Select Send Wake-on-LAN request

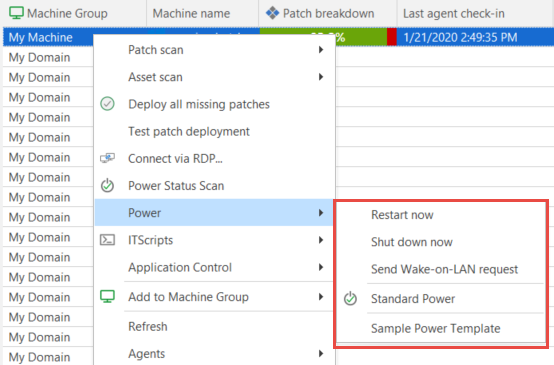[x=440, y=269]
